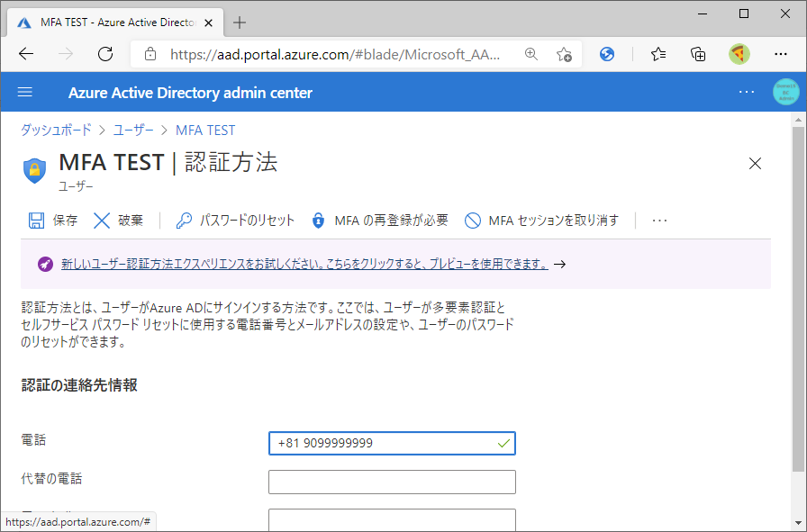Open the portal navigation hamburger menu
The height and width of the screenshot is (532, 807).
[24, 92]
